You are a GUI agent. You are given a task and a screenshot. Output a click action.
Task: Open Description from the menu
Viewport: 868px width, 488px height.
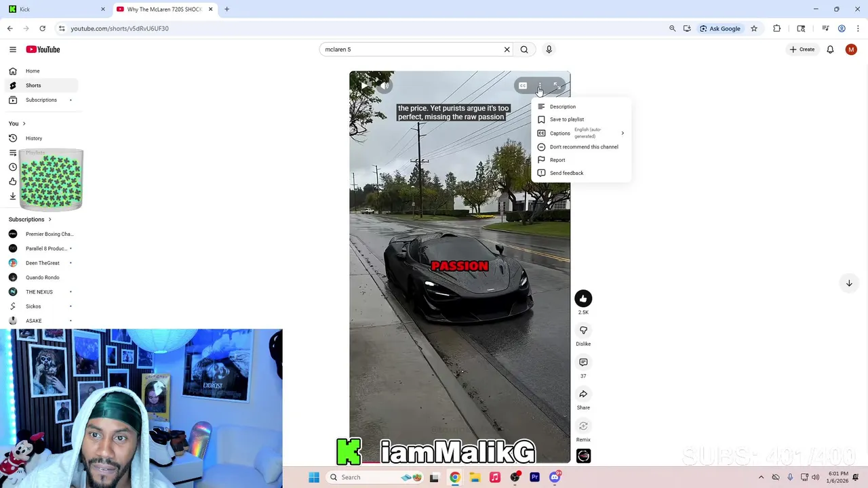(581, 106)
